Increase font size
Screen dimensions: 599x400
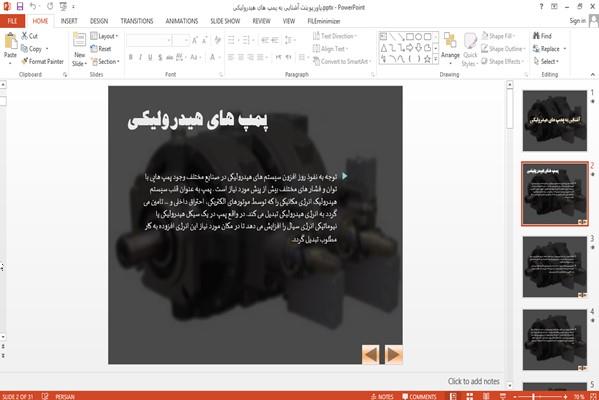pos(194,40)
